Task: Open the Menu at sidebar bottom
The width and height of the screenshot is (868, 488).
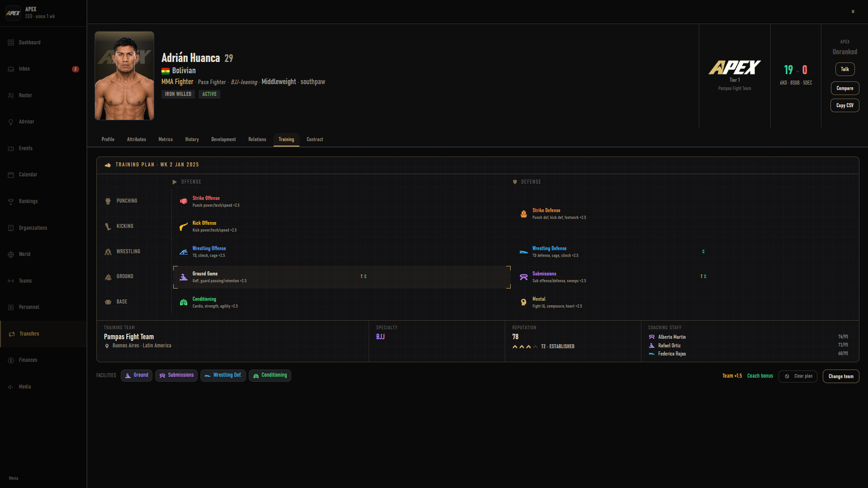Action: pos(14,478)
